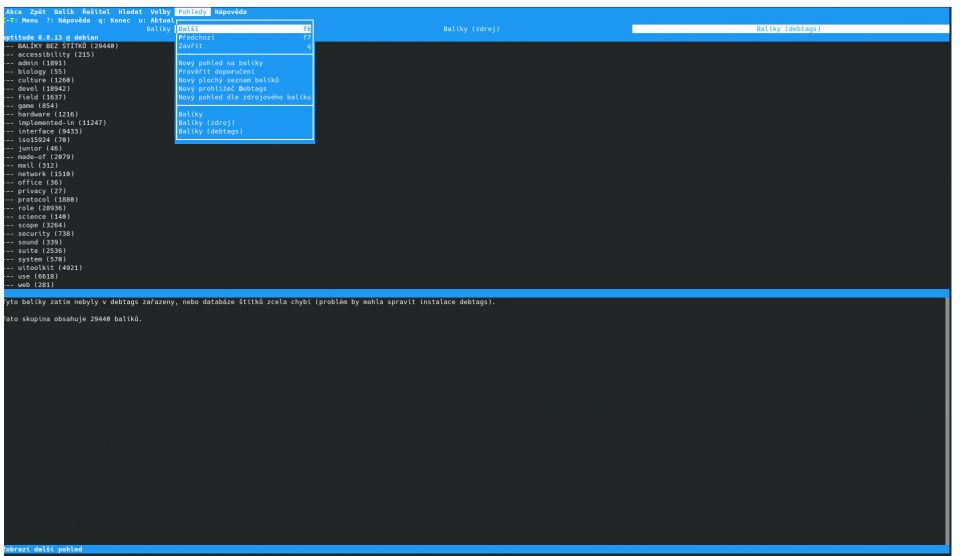The height and width of the screenshot is (556, 960).
Task: Switch to the highlighted Balíky (debtags) view tab
Action: 789,29
